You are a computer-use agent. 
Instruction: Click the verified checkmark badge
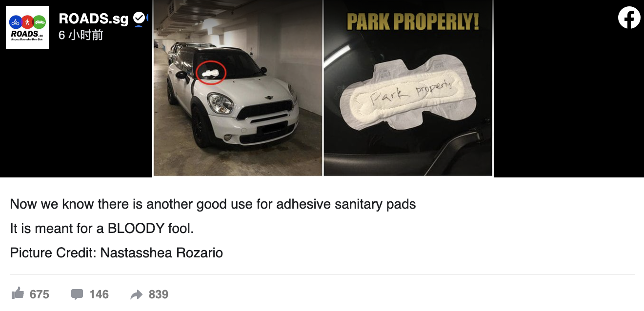pos(139,19)
